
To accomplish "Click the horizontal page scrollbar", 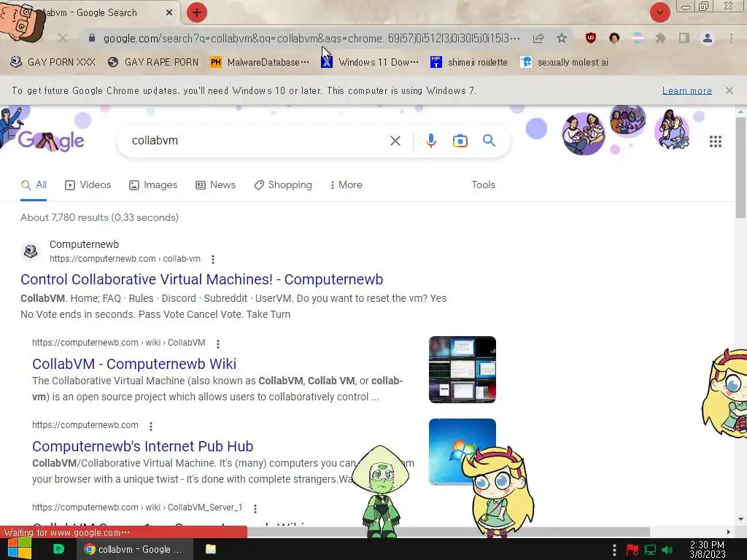I will pos(448,532).
